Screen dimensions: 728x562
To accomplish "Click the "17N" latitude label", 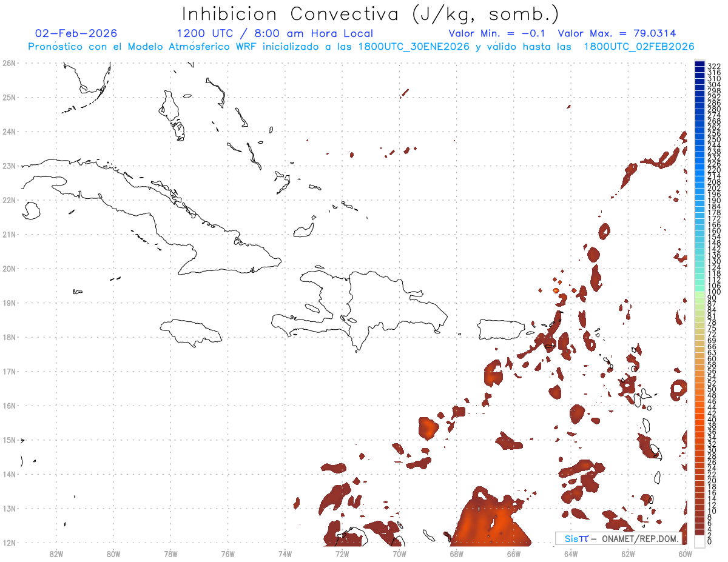I will click(x=8, y=371).
